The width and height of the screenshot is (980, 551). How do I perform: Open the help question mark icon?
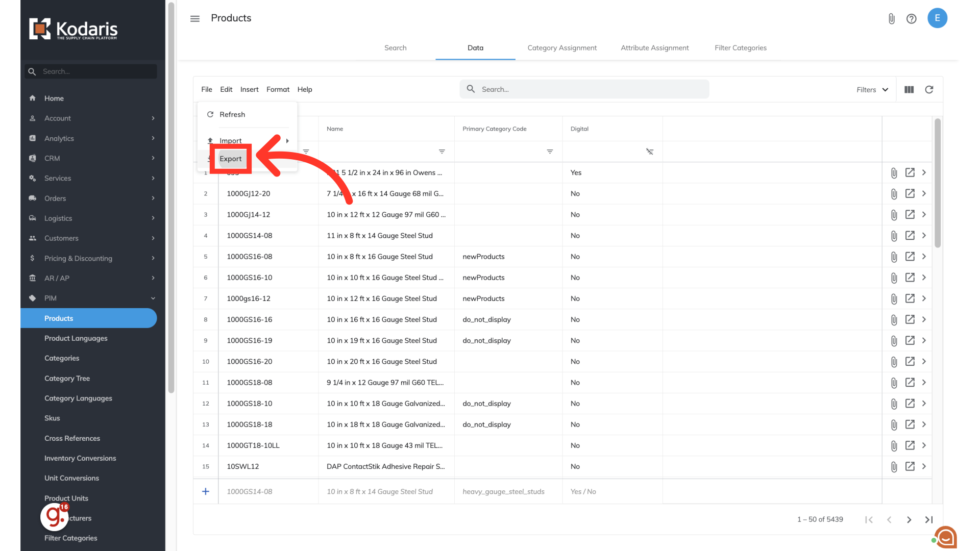911,19
